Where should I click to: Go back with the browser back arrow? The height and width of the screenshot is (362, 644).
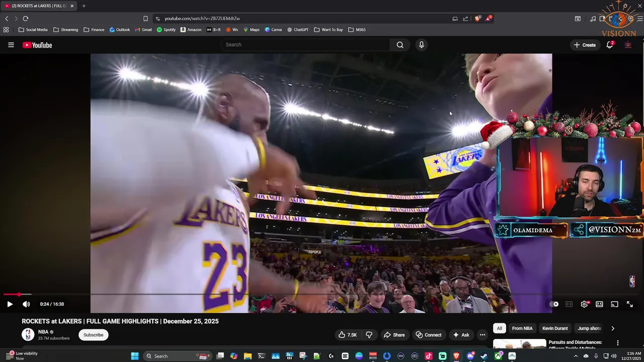point(7,19)
